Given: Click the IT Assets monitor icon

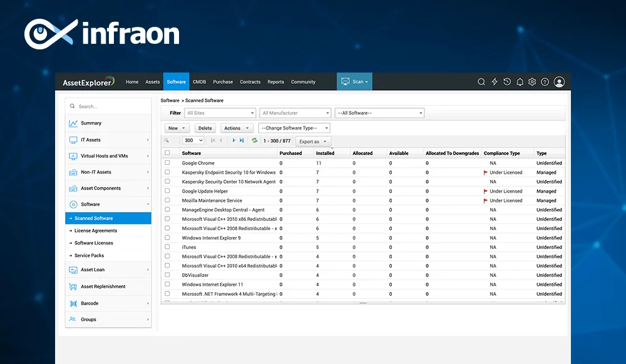Looking at the screenshot, I should coord(73,140).
